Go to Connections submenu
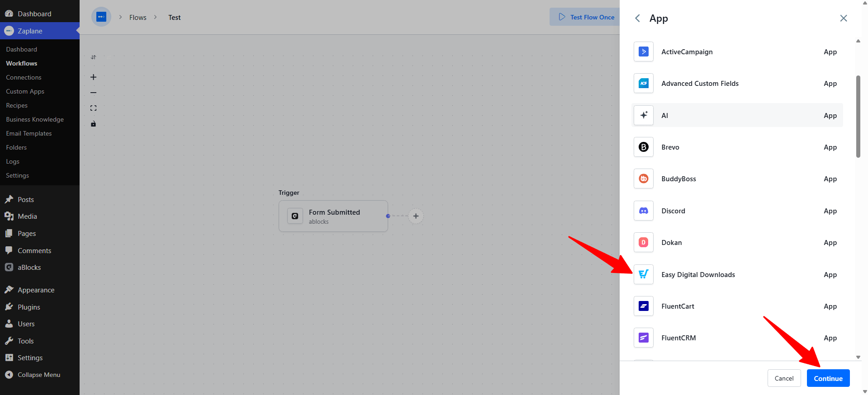868x395 pixels. coord(24,77)
